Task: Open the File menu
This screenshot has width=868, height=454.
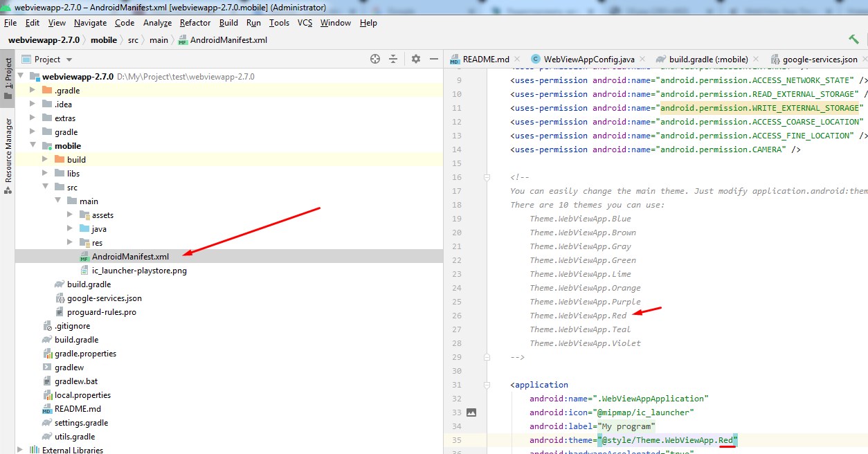Action: tap(10, 23)
